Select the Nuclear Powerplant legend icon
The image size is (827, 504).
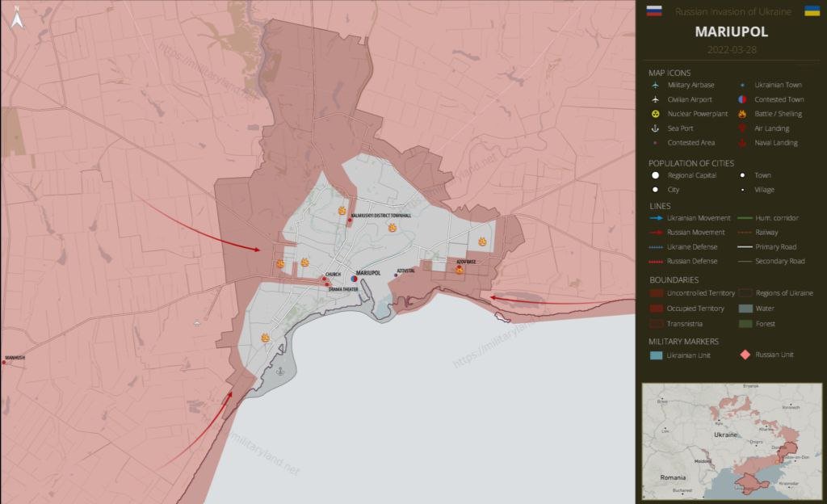pos(656,114)
